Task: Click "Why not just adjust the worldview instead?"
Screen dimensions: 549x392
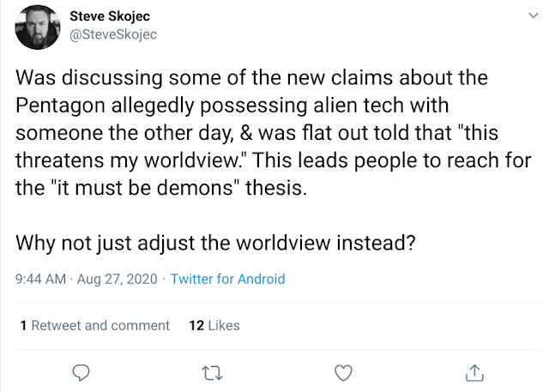Action: [215, 242]
